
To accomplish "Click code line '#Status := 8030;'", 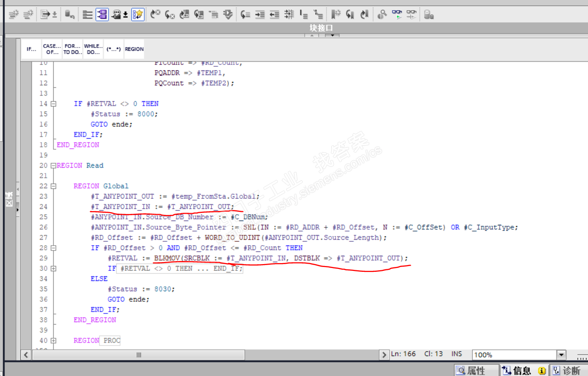I will 141,289.
